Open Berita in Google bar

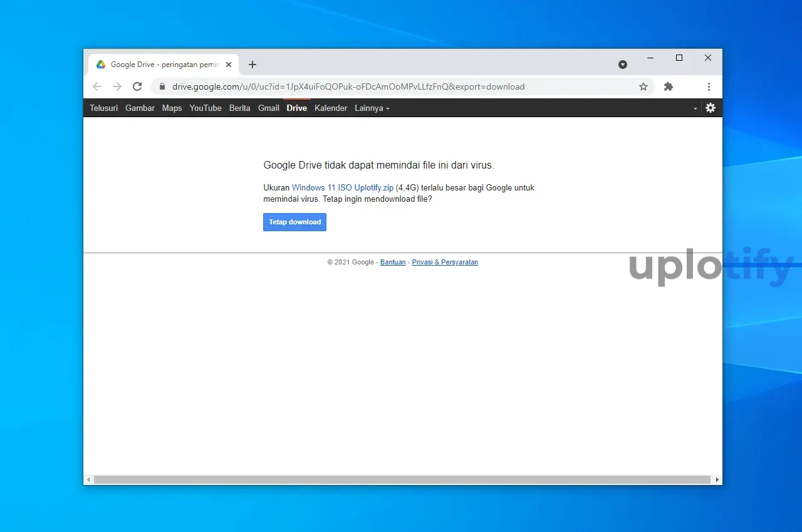point(239,108)
